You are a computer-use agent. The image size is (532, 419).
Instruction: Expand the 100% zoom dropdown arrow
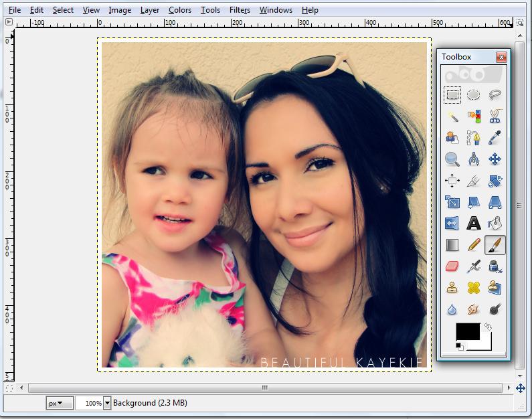pyautogui.click(x=107, y=403)
